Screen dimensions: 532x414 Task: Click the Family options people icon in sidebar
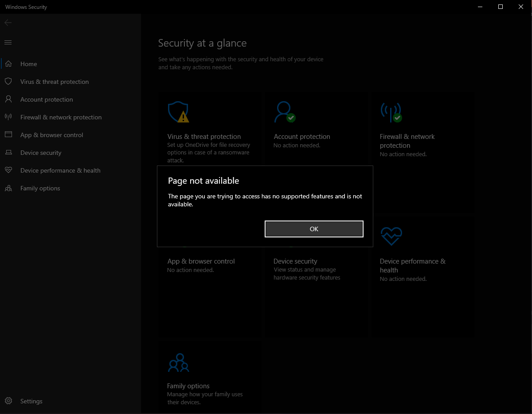(8, 188)
